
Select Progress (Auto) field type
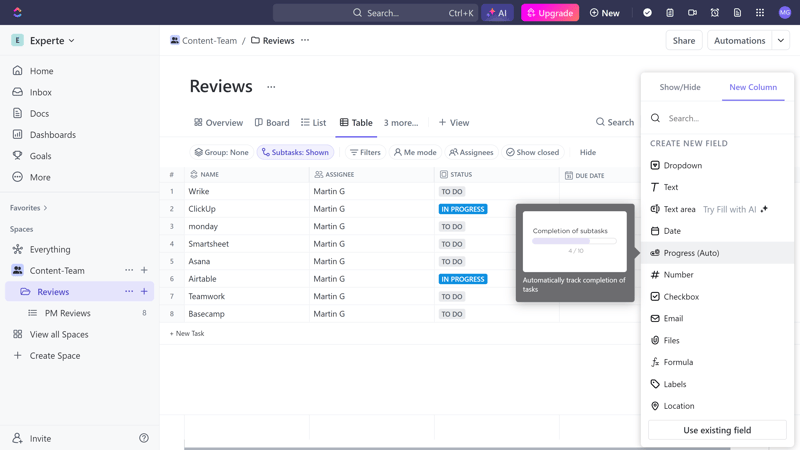717,253
